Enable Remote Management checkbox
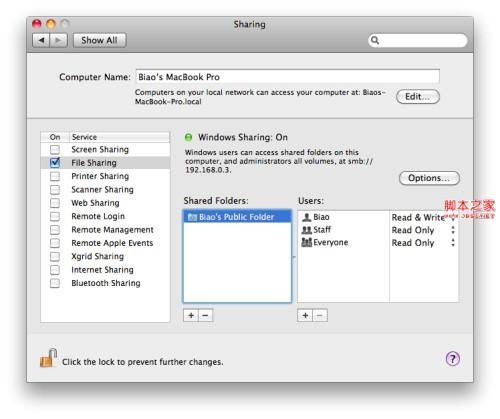This screenshot has height=419, width=500. pyautogui.click(x=55, y=230)
